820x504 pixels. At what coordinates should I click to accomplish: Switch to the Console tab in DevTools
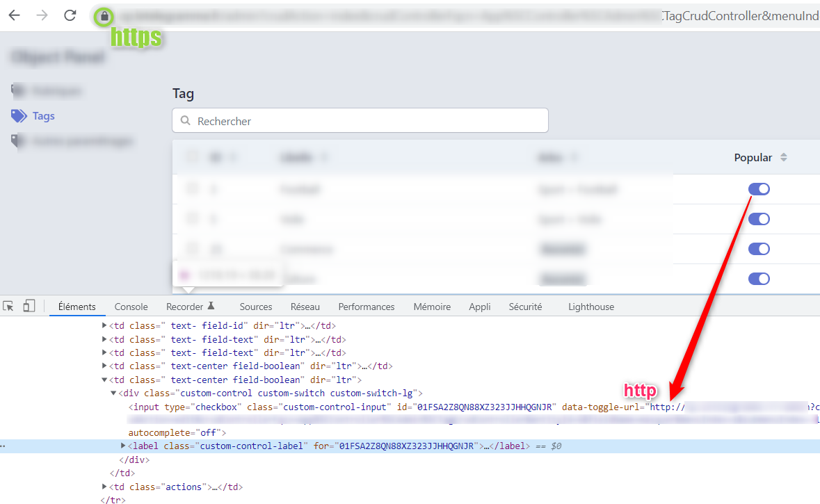[131, 306]
